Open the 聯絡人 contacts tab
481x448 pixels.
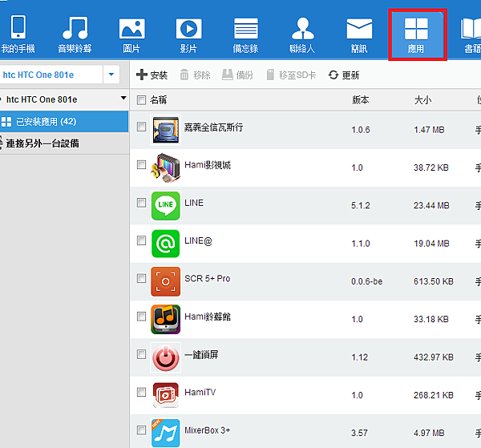click(x=302, y=34)
